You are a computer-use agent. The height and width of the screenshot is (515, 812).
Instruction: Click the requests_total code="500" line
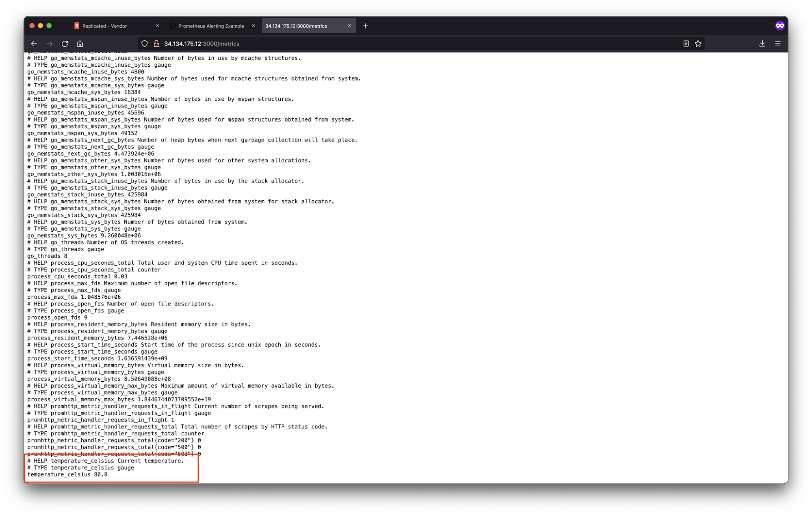tap(114, 447)
